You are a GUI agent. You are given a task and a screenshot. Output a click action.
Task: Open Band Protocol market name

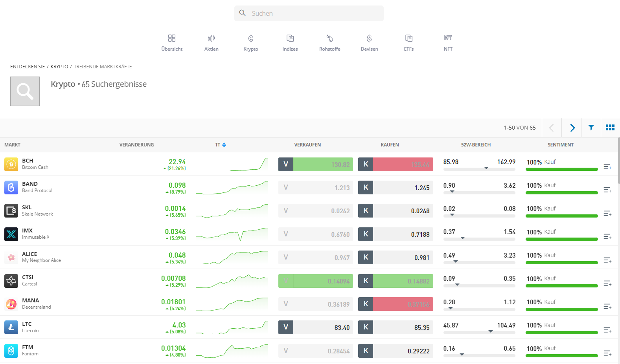click(37, 190)
